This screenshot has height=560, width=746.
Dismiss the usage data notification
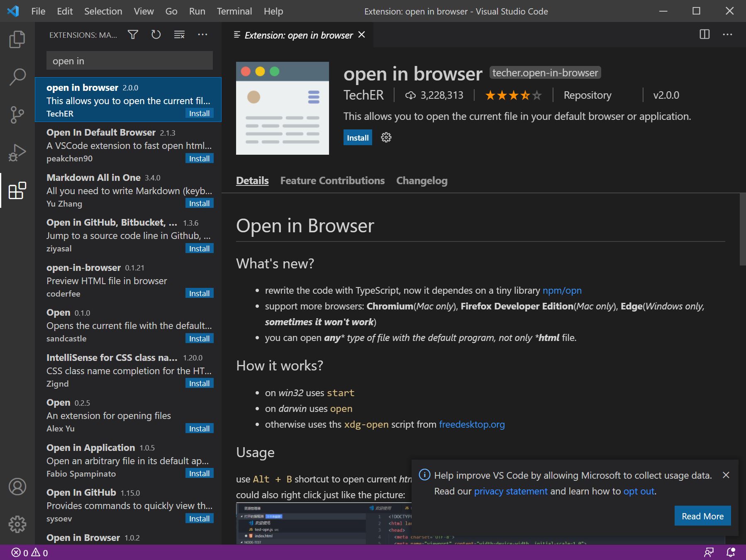[726, 475]
